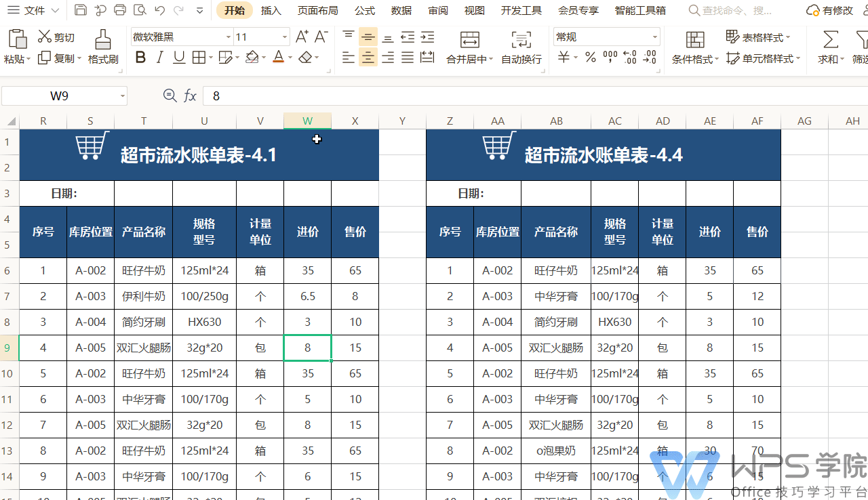Click the currency ¥ format icon
Image resolution: width=868 pixels, height=500 pixels.
(x=564, y=58)
